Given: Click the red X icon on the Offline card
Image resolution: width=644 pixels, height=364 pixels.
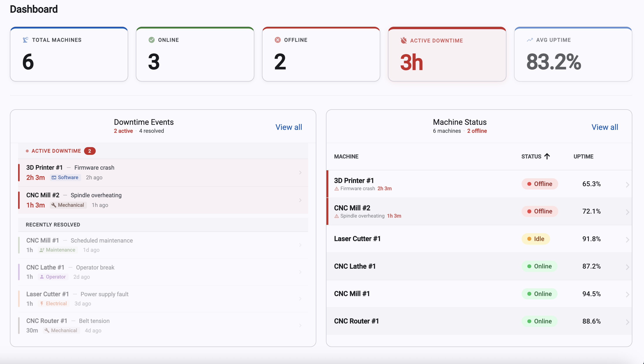Looking at the screenshot, I should click(x=278, y=40).
